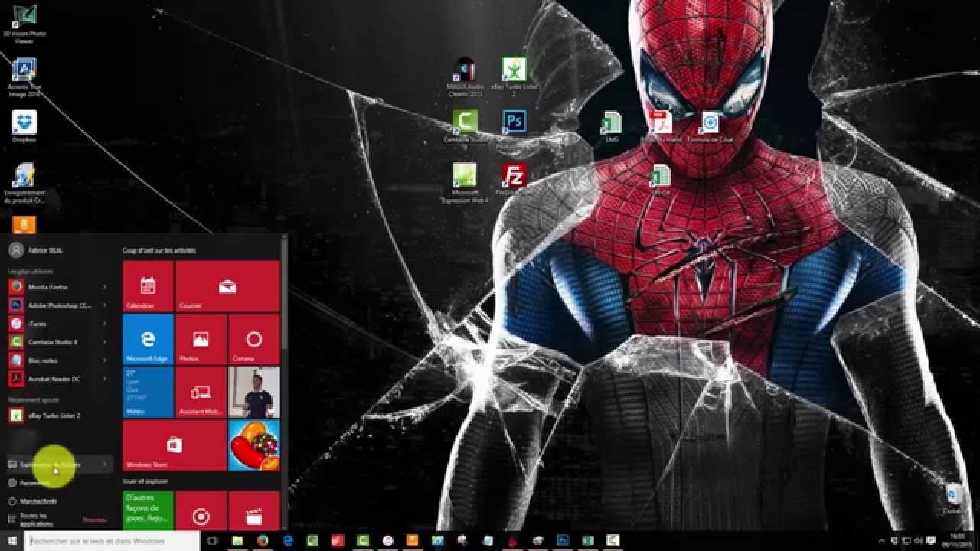Open the live photo tile showing a person
The image size is (980, 551).
[x=254, y=392]
